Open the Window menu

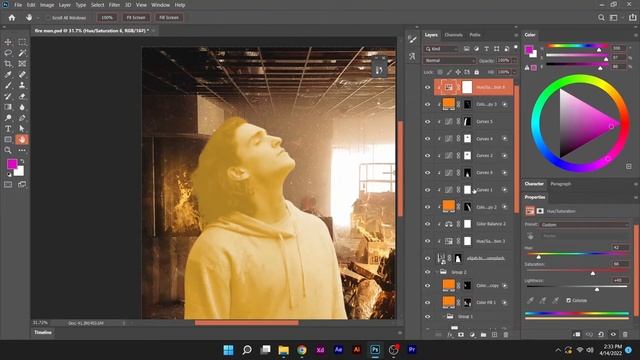point(160,5)
